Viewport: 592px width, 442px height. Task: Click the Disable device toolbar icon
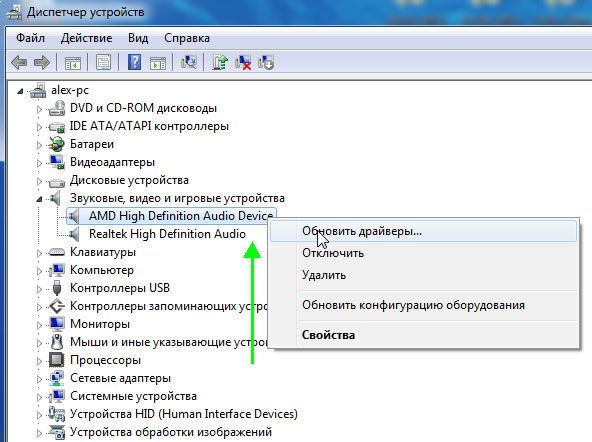[266, 62]
